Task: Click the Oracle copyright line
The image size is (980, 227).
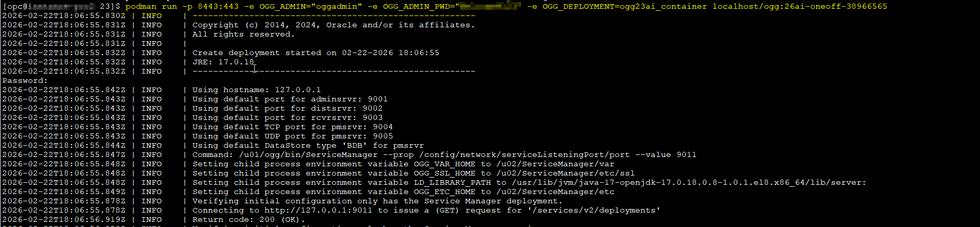Action: tap(333, 25)
